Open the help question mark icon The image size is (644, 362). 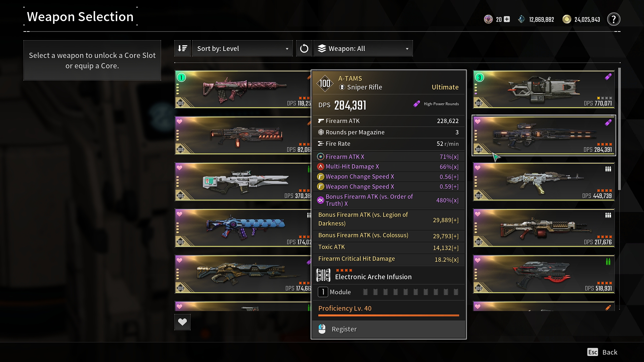(613, 19)
